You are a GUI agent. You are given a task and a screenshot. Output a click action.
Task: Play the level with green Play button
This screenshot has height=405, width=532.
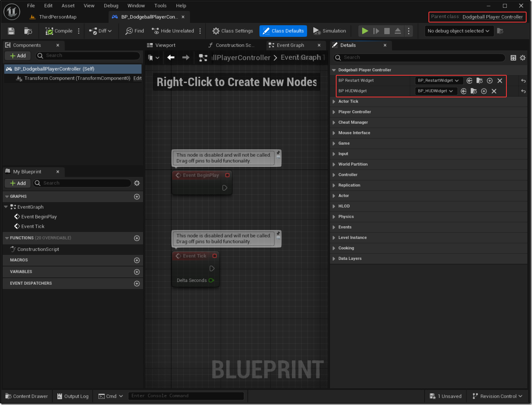click(365, 31)
